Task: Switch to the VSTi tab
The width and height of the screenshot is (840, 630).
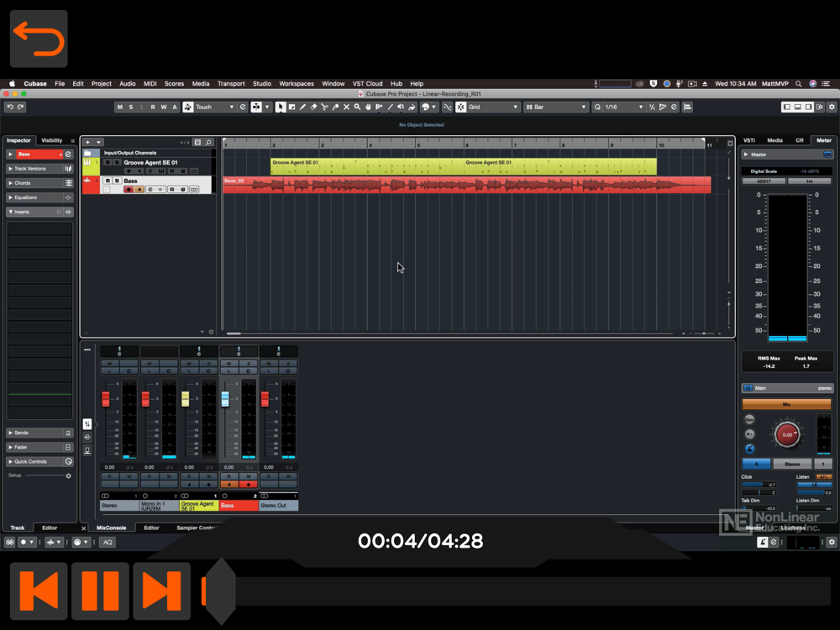Action: (749, 140)
